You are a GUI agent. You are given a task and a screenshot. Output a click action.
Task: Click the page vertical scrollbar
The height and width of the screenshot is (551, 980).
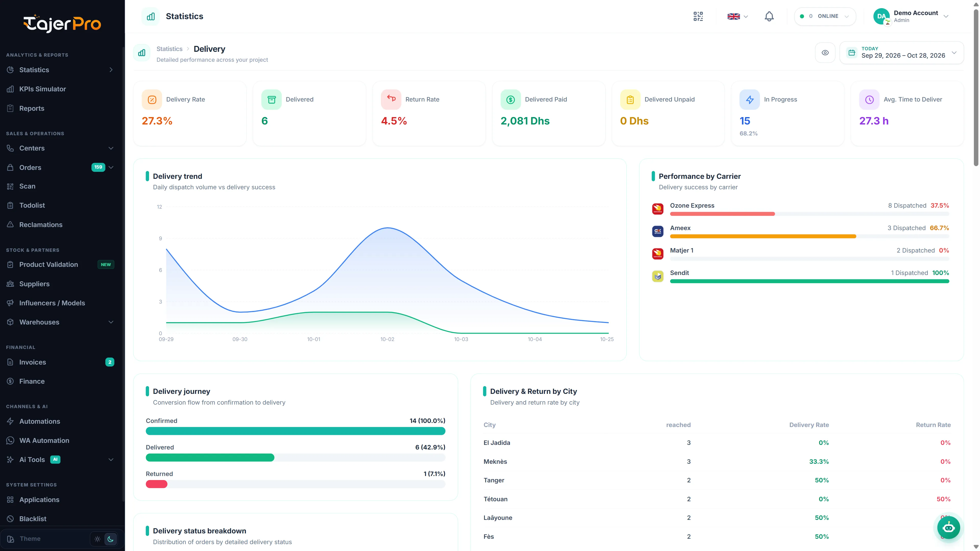(976, 87)
